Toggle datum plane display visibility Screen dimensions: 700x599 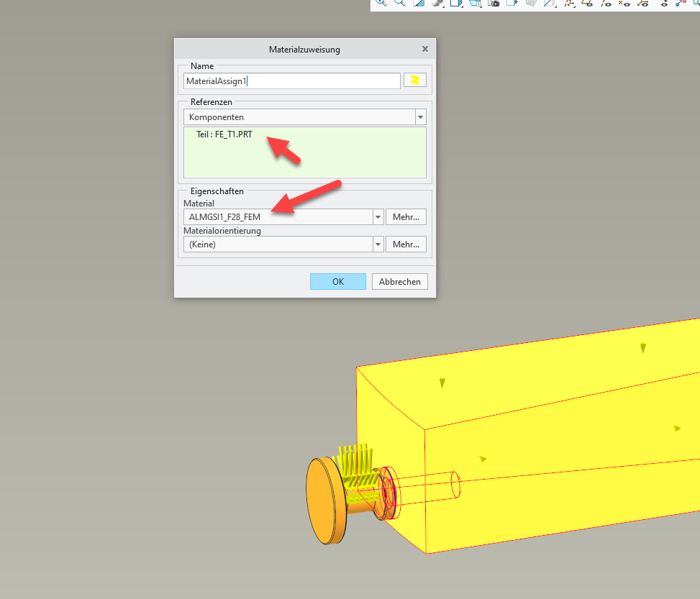587,4
